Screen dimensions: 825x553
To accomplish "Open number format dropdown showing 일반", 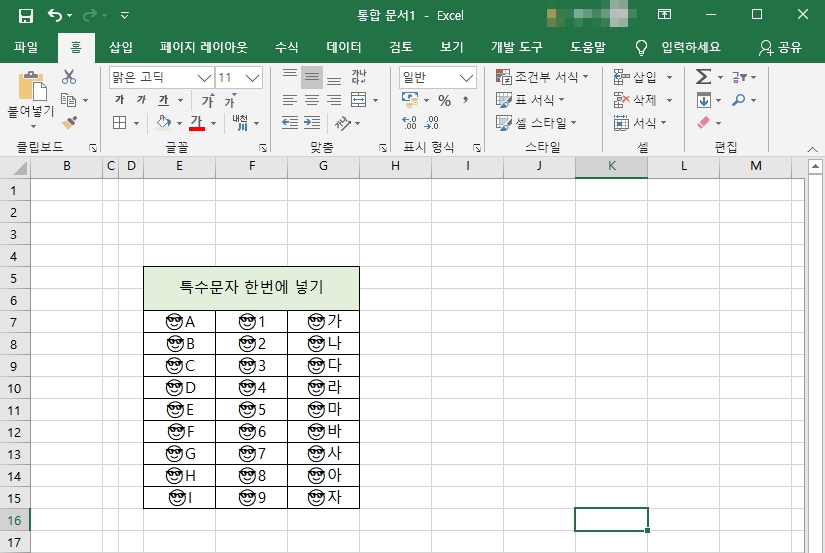I will click(x=437, y=78).
